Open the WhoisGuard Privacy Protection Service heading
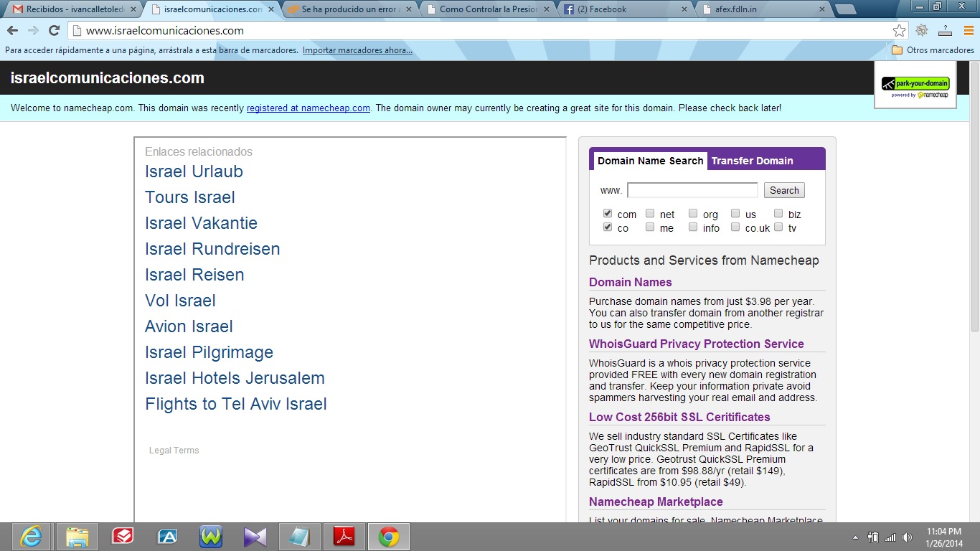 [x=697, y=344]
